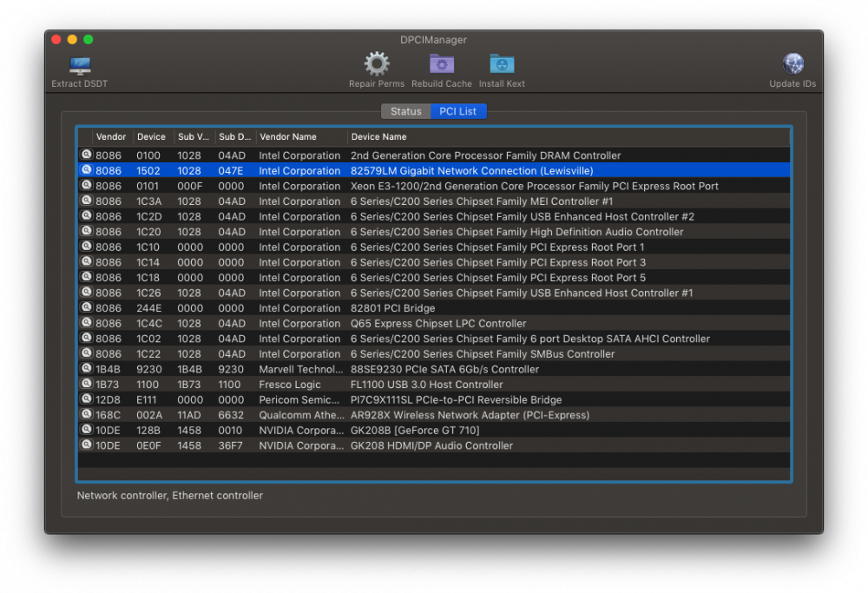Click device ID 1C26 cell
The height and width of the screenshot is (593, 868).
coord(149,293)
